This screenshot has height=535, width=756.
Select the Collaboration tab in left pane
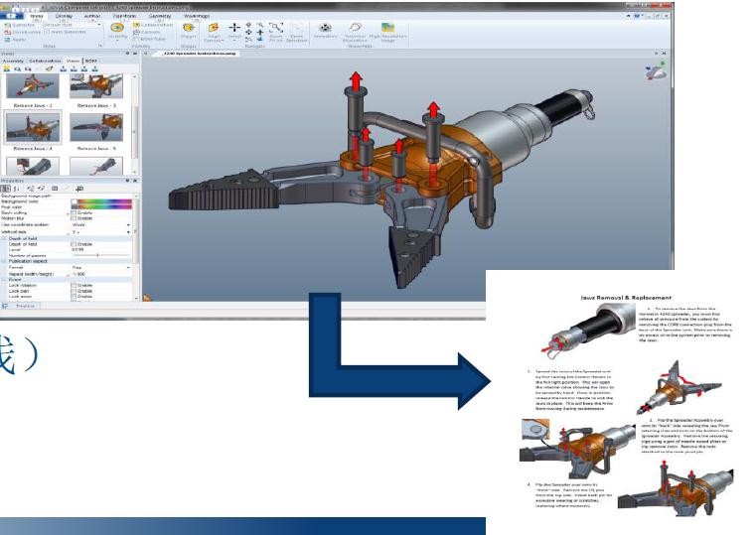pos(45,61)
